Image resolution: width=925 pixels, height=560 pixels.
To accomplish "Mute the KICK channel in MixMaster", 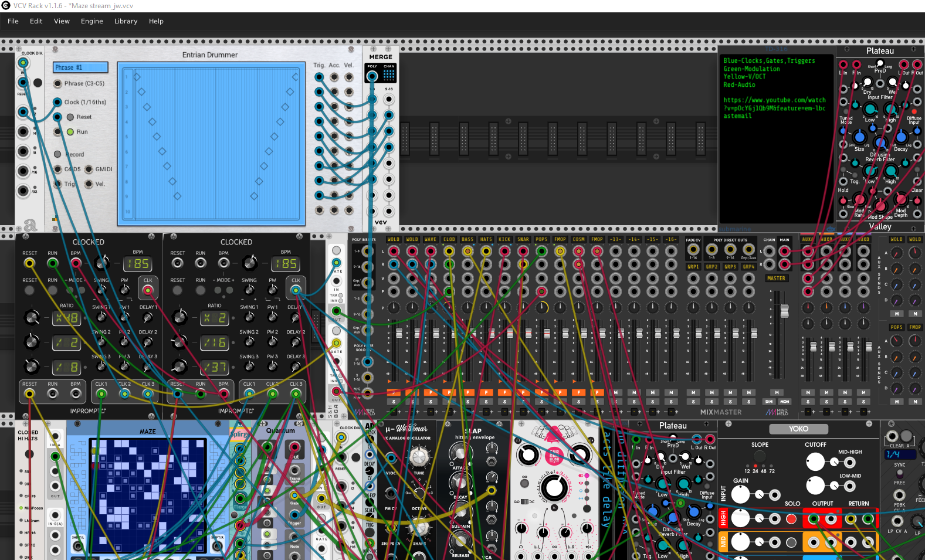I will coord(504,392).
